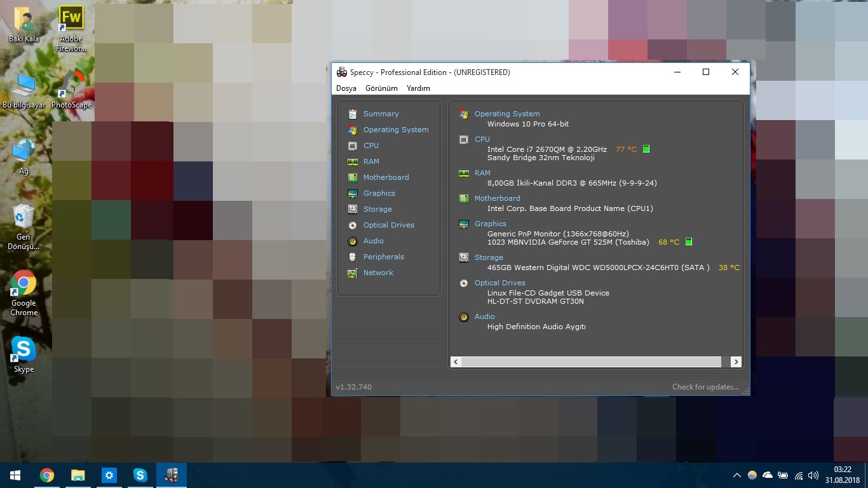The image size is (868, 488).
Task: Click the Optical Drives heading in the summary panel
Action: point(500,283)
